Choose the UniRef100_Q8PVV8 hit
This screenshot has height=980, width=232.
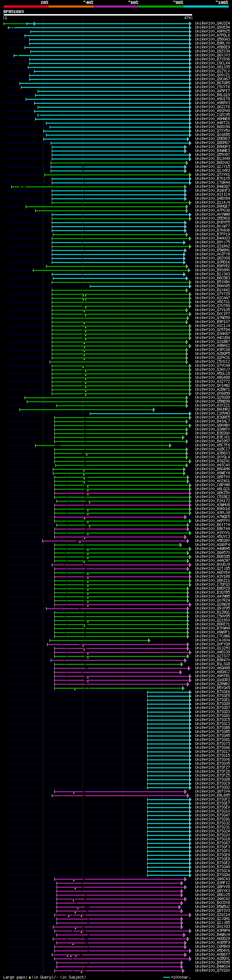212,887
